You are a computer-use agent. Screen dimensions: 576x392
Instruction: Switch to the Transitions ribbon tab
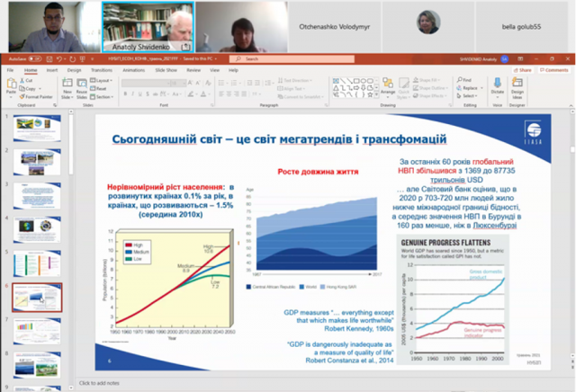tap(101, 69)
